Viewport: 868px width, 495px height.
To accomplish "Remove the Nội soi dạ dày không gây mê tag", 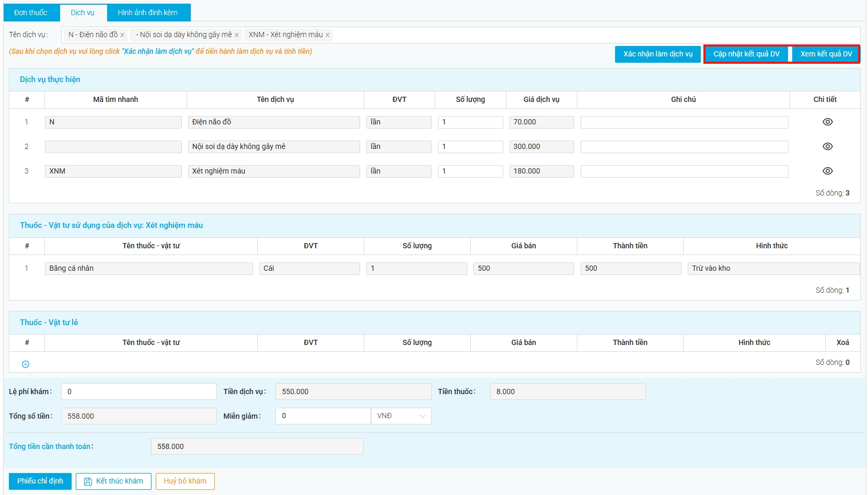I will point(237,35).
